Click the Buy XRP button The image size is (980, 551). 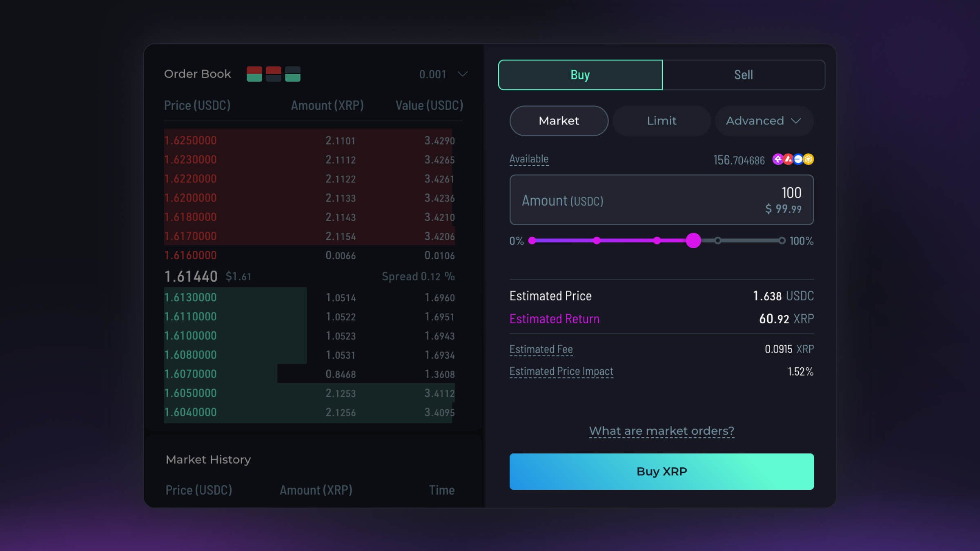[661, 471]
